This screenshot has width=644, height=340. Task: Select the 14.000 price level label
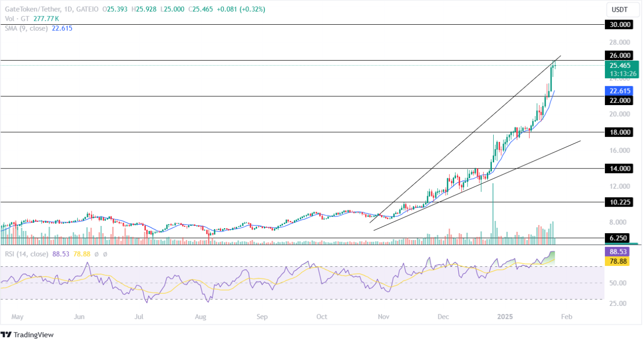tap(619, 168)
